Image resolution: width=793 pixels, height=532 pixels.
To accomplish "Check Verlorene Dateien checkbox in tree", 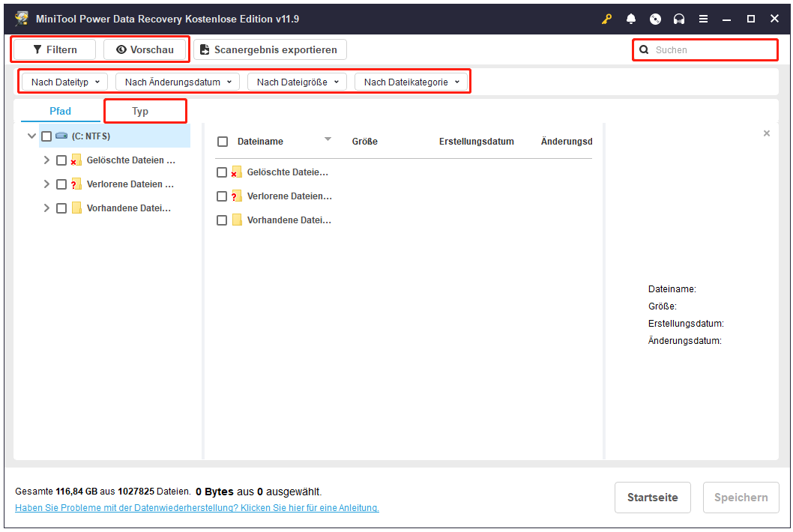I will pyautogui.click(x=61, y=184).
